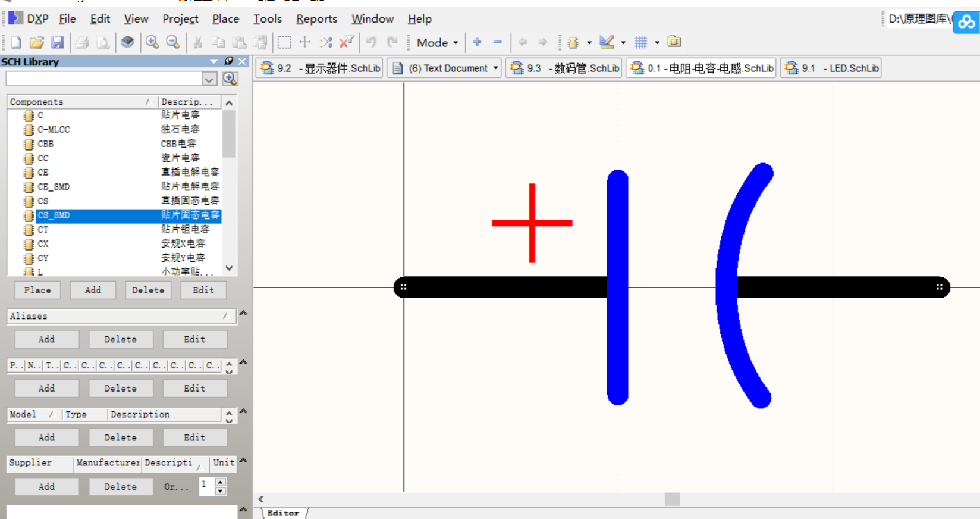
Task: Collapse the Model section
Action: click(x=243, y=411)
